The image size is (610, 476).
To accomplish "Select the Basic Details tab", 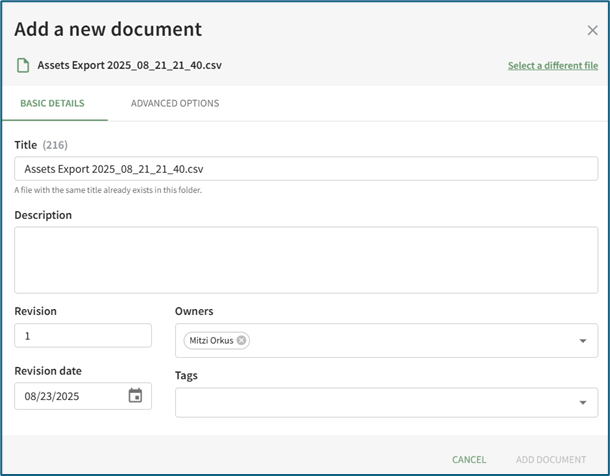I will click(x=52, y=103).
